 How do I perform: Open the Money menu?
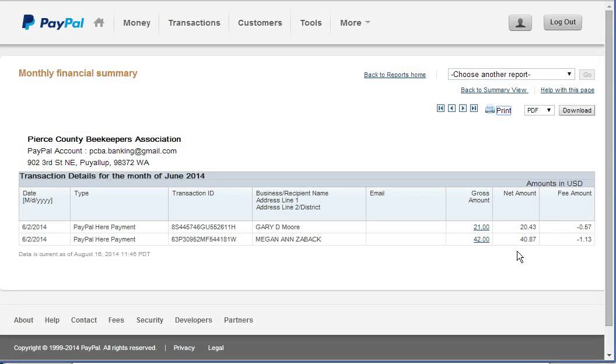136,23
